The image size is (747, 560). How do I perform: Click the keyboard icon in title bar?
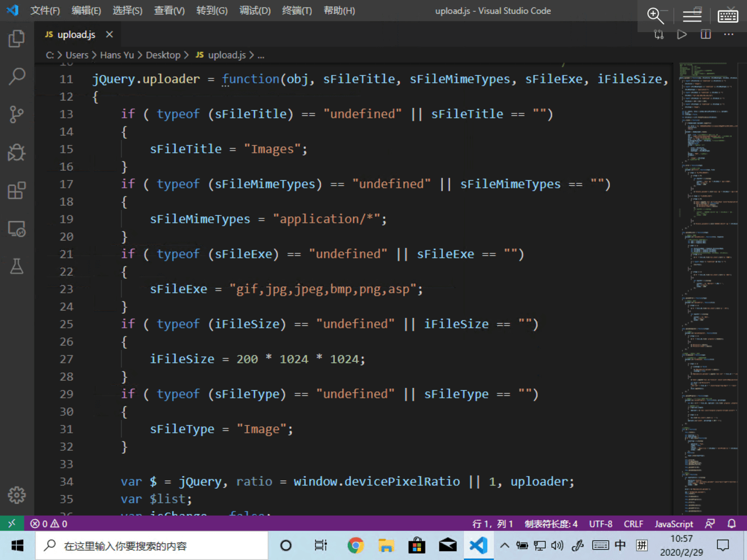[728, 15]
